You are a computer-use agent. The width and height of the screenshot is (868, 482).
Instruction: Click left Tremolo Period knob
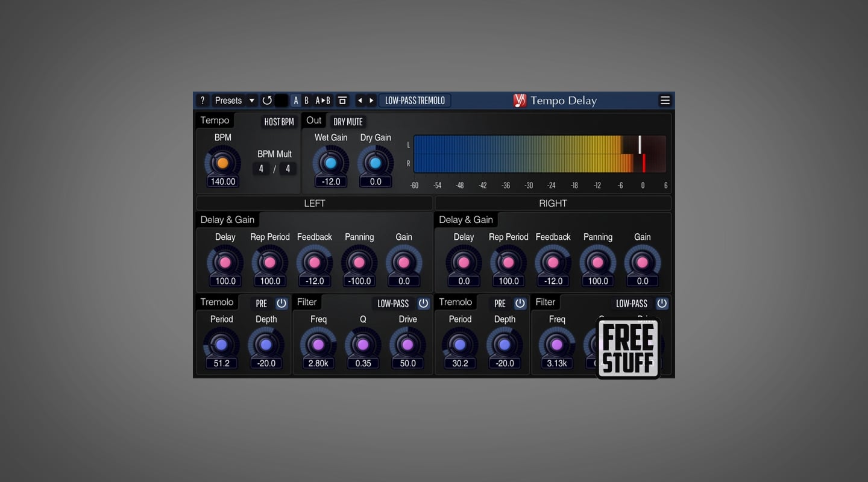coord(221,345)
